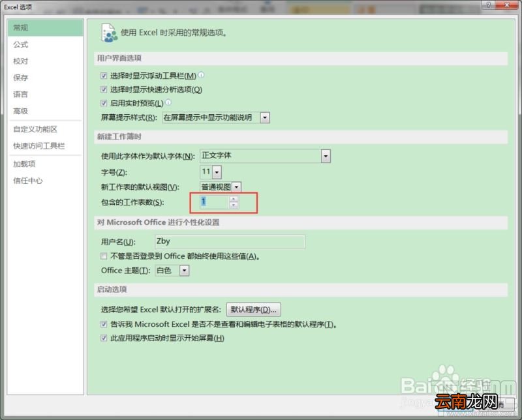This screenshot has height=420, width=522.
Task: Open the 信任中心 category
Action: pyautogui.click(x=45, y=181)
